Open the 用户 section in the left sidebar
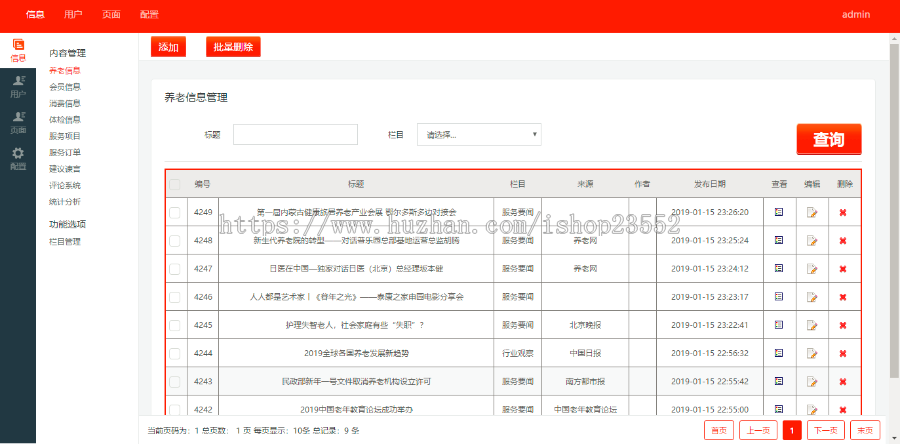Viewport: 900px width, 444px height. point(18,87)
